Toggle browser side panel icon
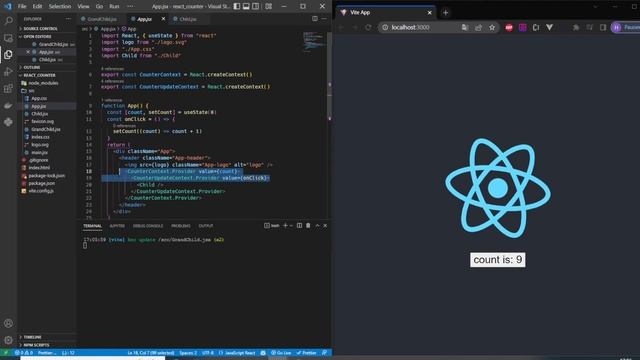 coord(603,27)
